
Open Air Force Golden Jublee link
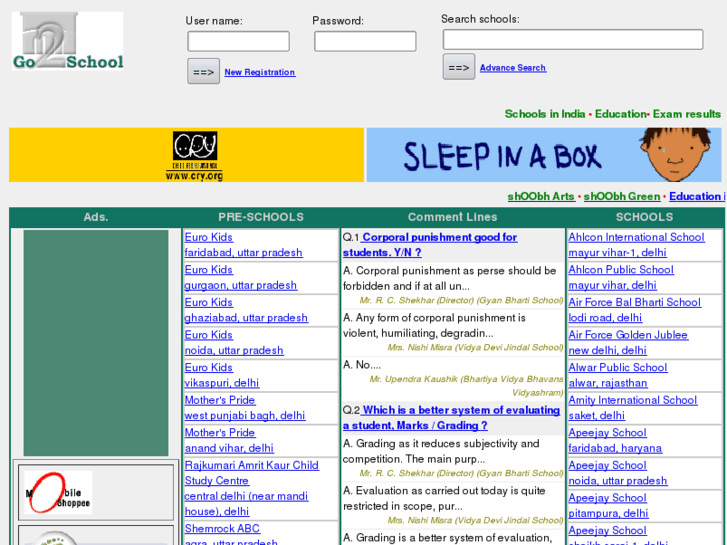[628, 342]
